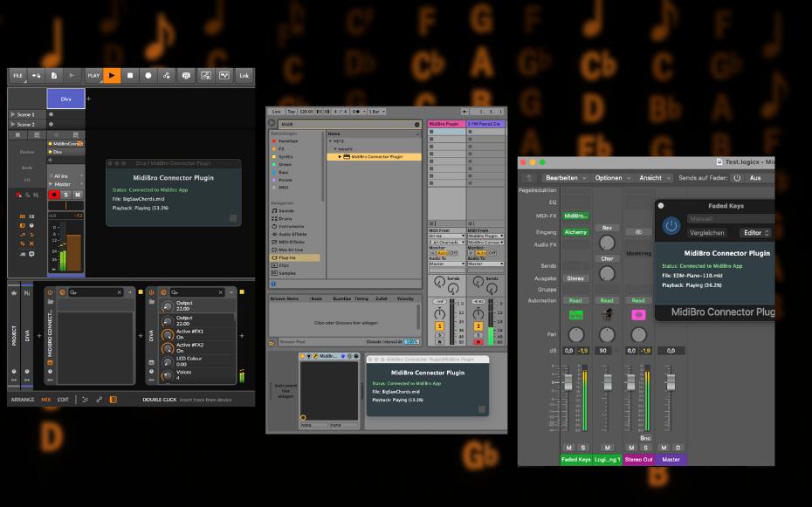Click the keyboard icon on Faded Keys channel
This screenshot has height=507, width=812.
tap(575, 312)
